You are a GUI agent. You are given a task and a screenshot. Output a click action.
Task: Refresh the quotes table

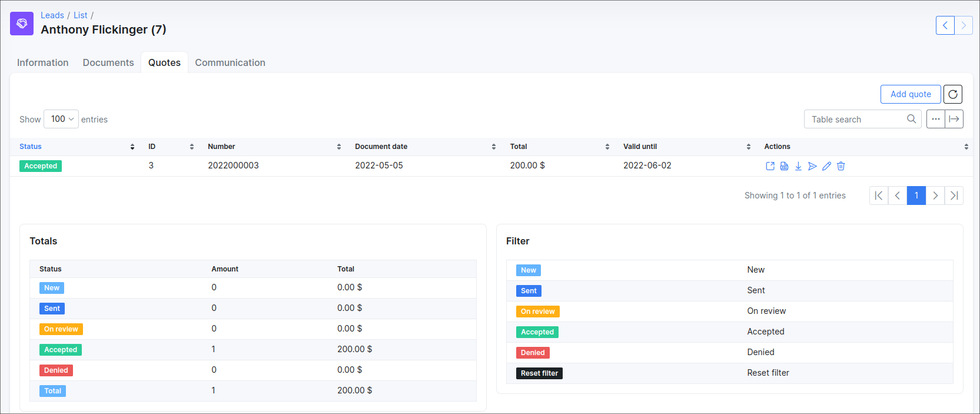[x=952, y=94]
